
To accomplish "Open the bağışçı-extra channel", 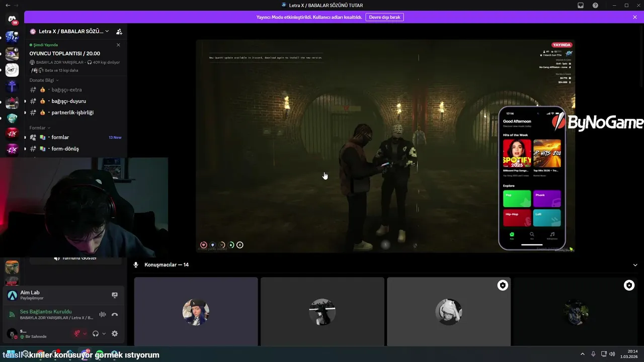I will coord(75,89).
